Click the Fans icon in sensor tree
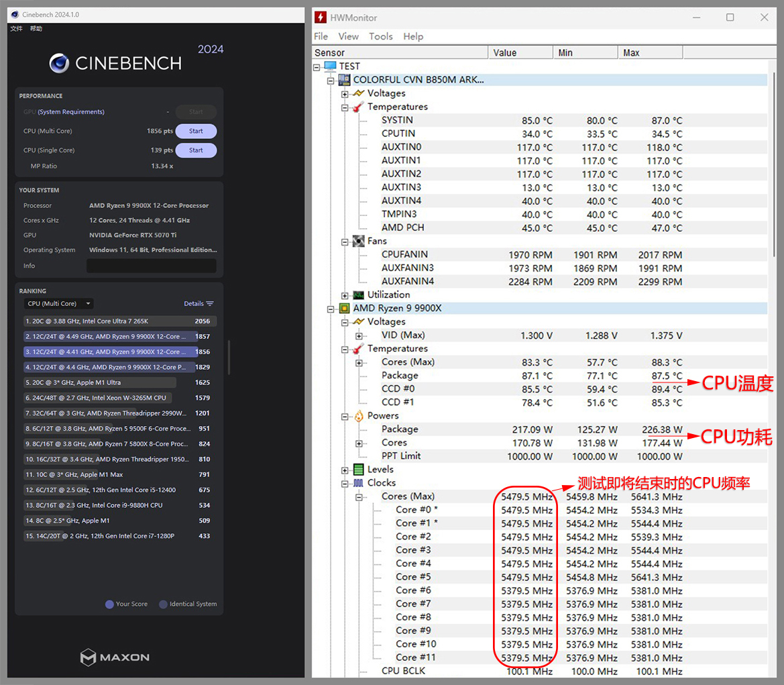 (358, 241)
